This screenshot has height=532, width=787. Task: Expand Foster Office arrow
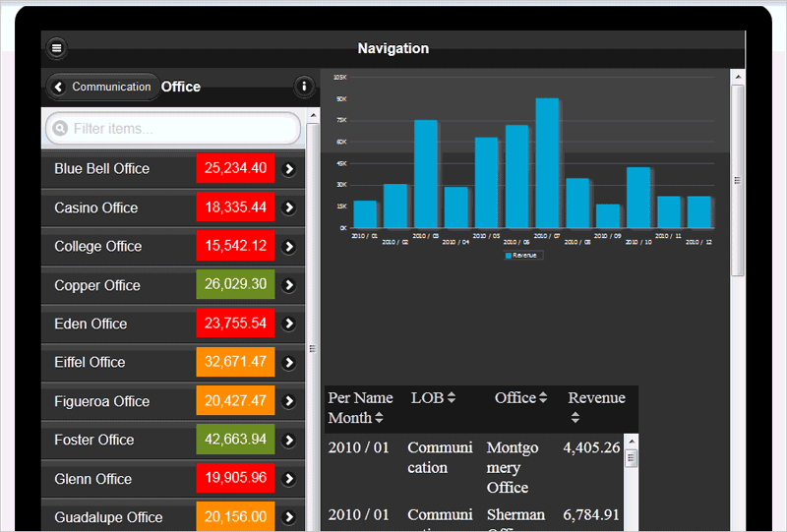click(x=289, y=441)
